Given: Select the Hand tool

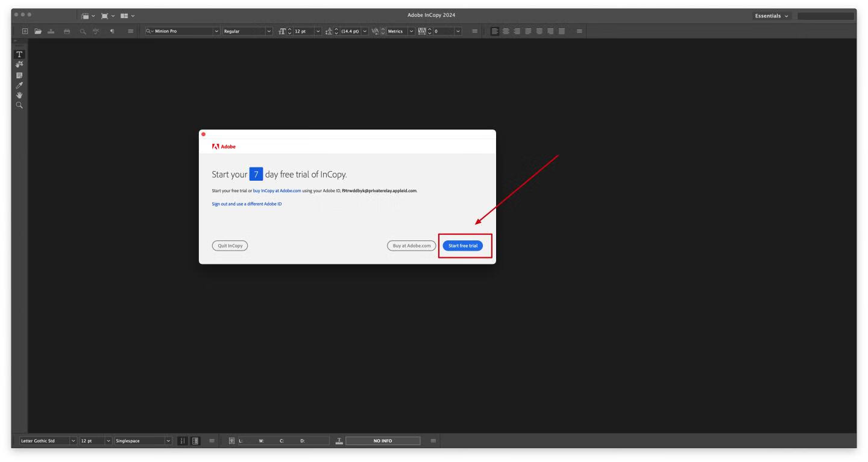Looking at the screenshot, I should [x=19, y=95].
